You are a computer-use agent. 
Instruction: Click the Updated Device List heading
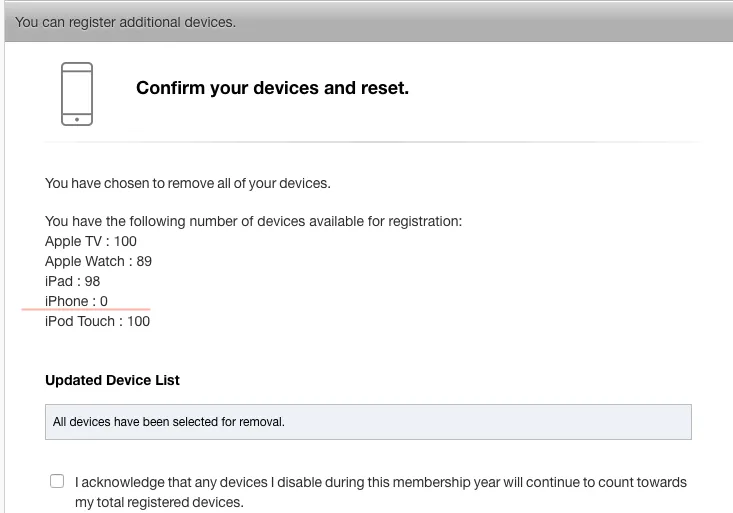click(112, 380)
